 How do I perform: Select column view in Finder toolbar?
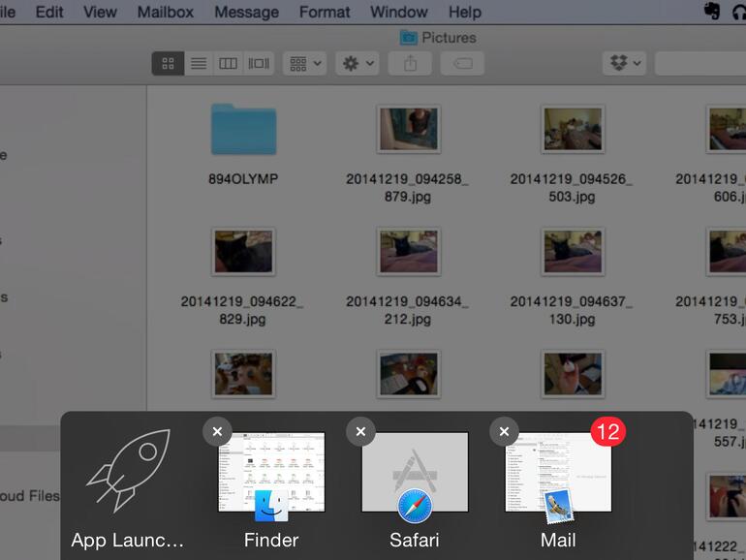point(228,63)
